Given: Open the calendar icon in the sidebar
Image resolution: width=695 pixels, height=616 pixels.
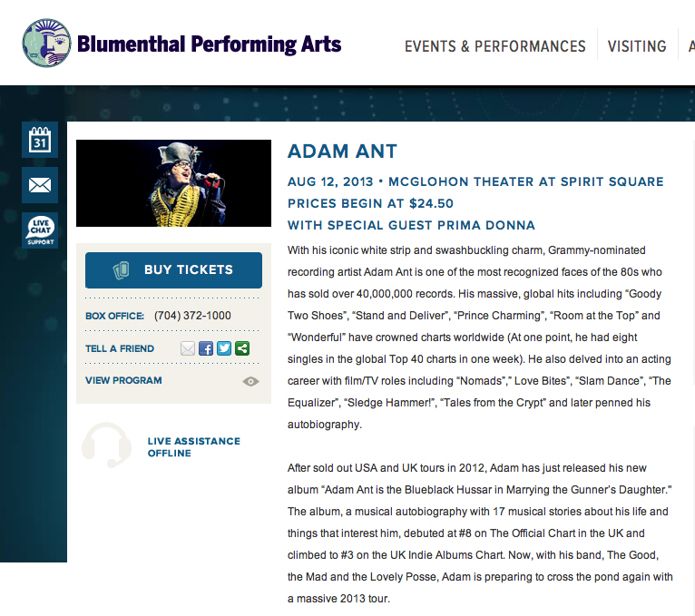Looking at the screenshot, I should (40, 140).
